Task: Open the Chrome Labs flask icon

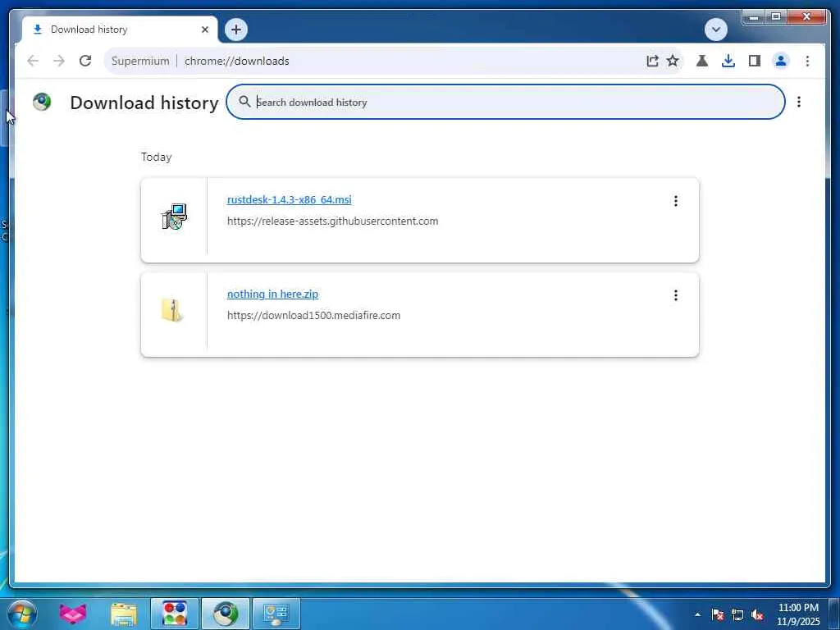Action: pos(702,61)
